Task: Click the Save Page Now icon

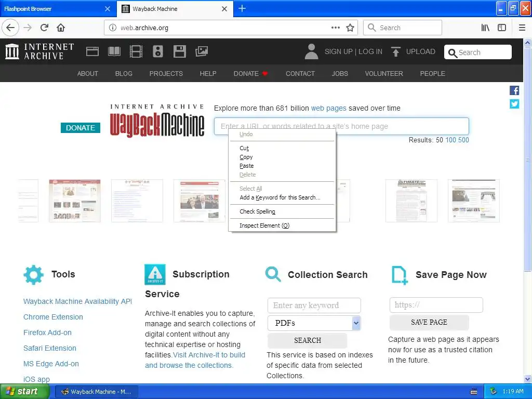Action: pyautogui.click(x=400, y=275)
